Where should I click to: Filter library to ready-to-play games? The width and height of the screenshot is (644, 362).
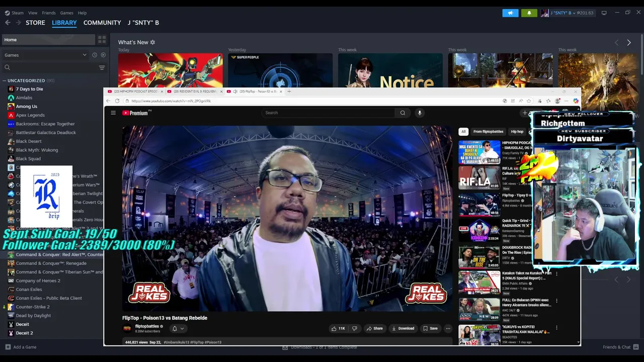(103, 55)
